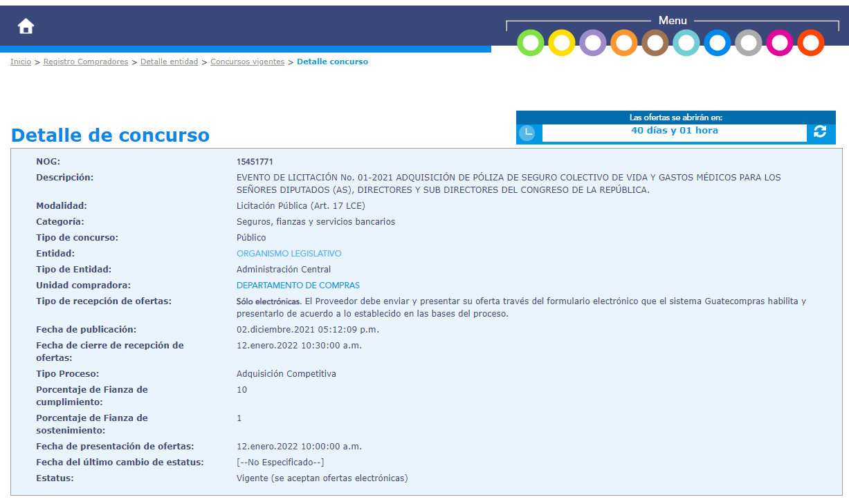Return to Concursos vigentes breadcrumb

pyautogui.click(x=248, y=62)
